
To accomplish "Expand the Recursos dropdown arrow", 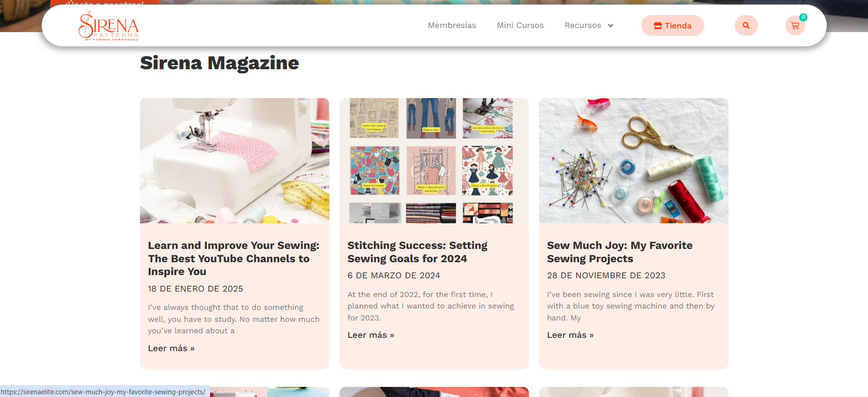I will coord(611,26).
